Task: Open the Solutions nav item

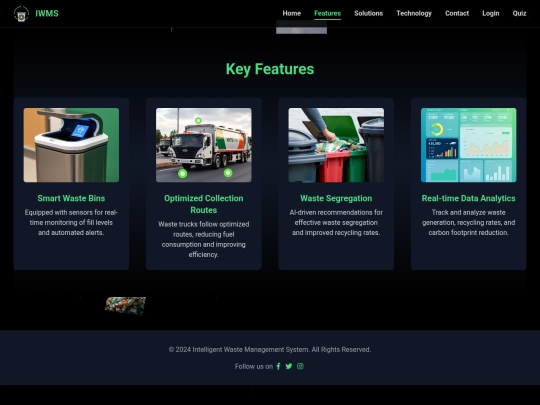Action: pyautogui.click(x=368, y=13)
